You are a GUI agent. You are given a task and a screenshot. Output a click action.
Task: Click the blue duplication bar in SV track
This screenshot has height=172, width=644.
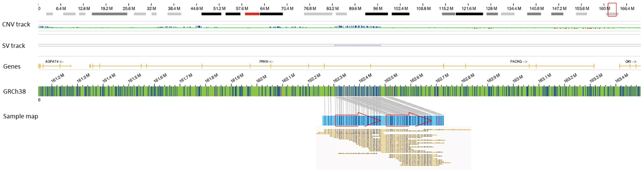coord(357,45)
